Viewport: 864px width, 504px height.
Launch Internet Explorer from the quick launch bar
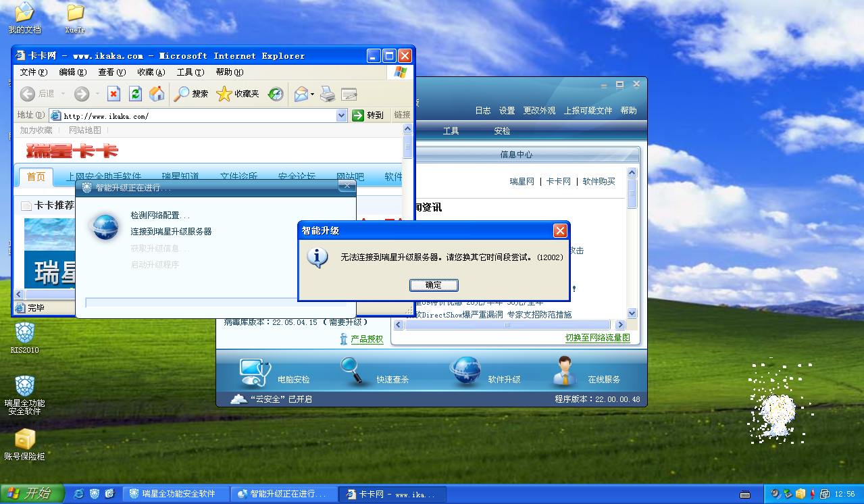point(79,494)
